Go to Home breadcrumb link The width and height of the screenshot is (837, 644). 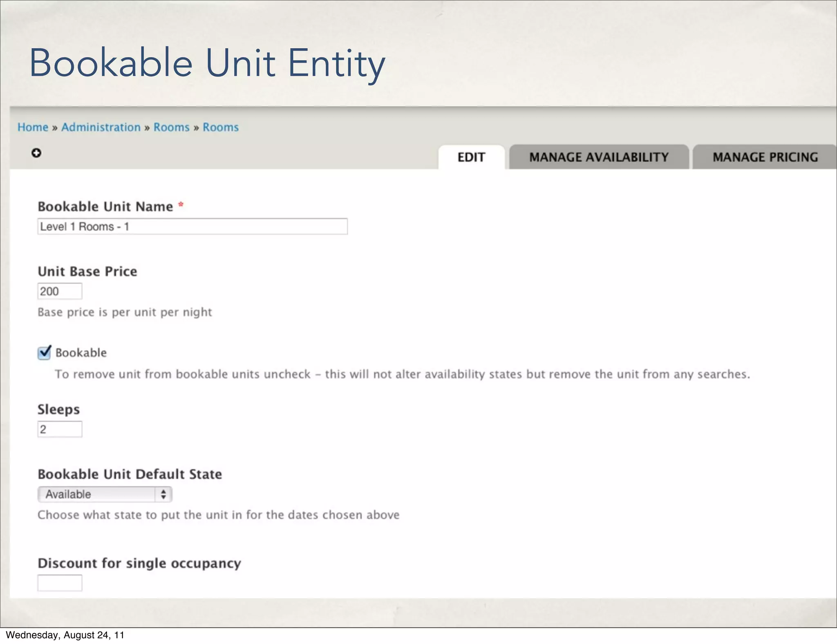[33, 127]
